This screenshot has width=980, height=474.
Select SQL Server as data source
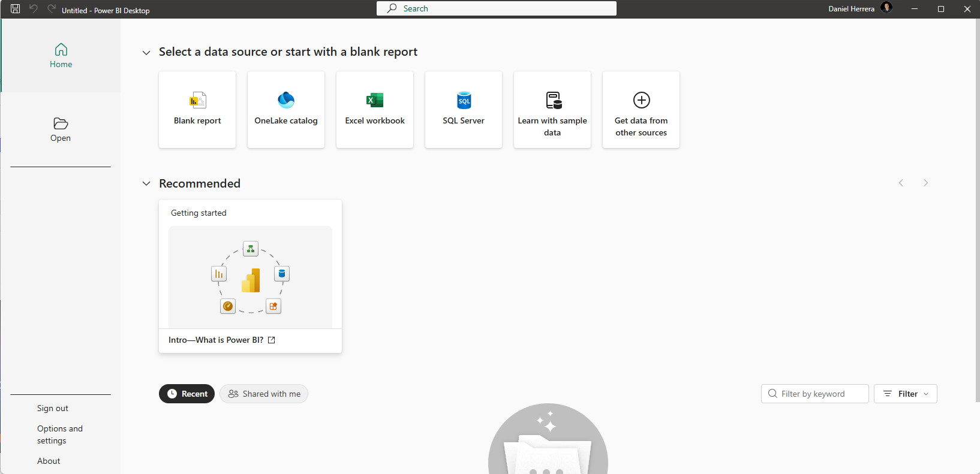[x=464, y=110]
